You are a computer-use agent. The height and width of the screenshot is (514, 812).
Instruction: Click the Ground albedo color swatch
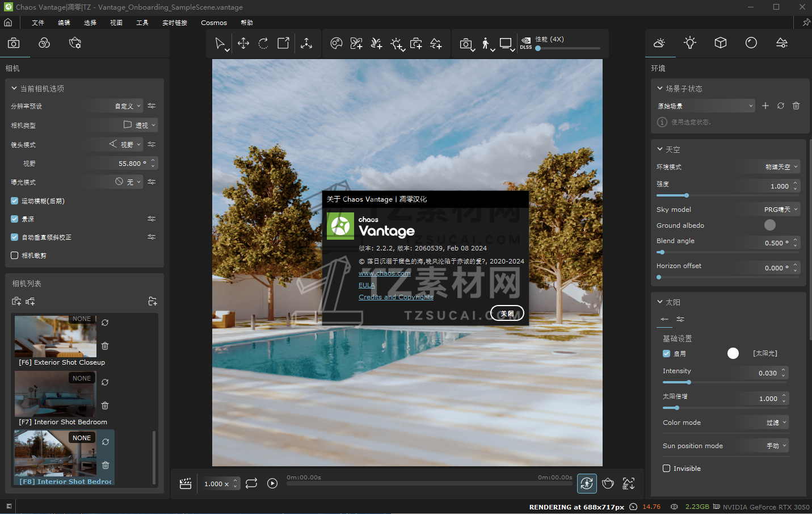(x=770, y=225)
